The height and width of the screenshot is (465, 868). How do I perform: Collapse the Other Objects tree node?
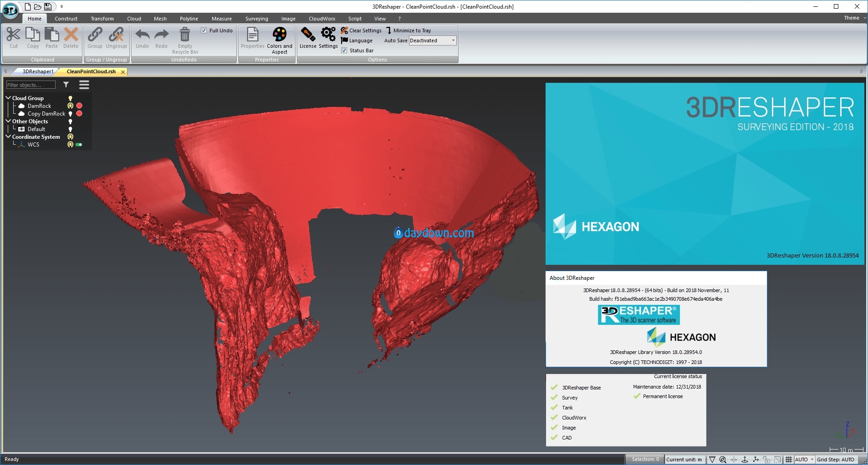tap(8, 121)
